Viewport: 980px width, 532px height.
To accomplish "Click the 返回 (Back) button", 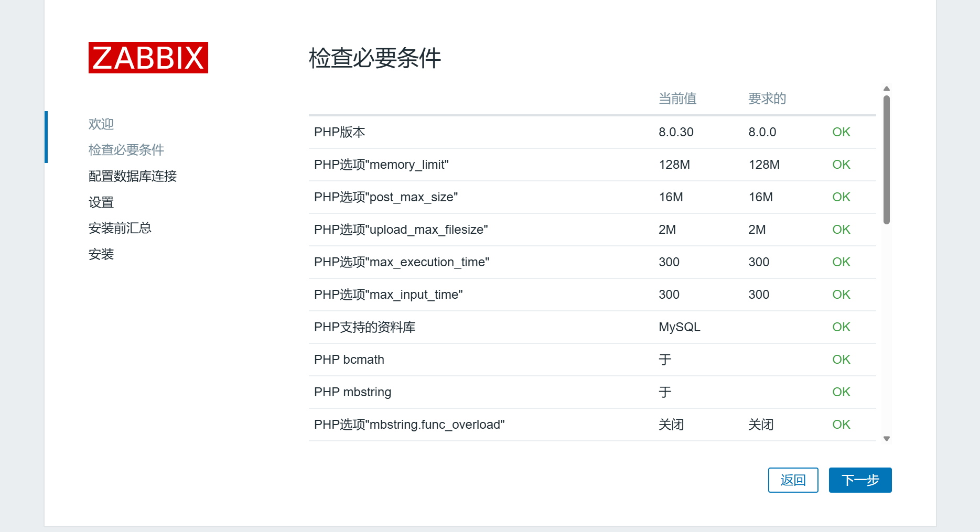I will (x=792, y=480).
